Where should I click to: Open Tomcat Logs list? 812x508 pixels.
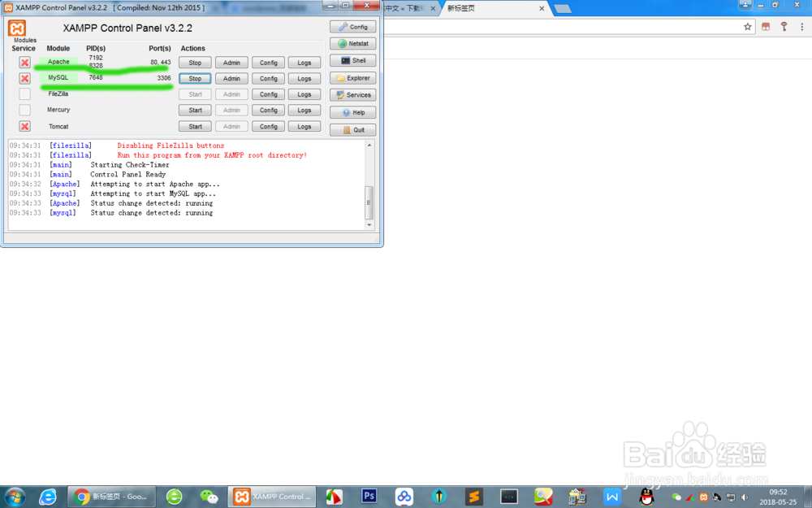pos(304,127)
